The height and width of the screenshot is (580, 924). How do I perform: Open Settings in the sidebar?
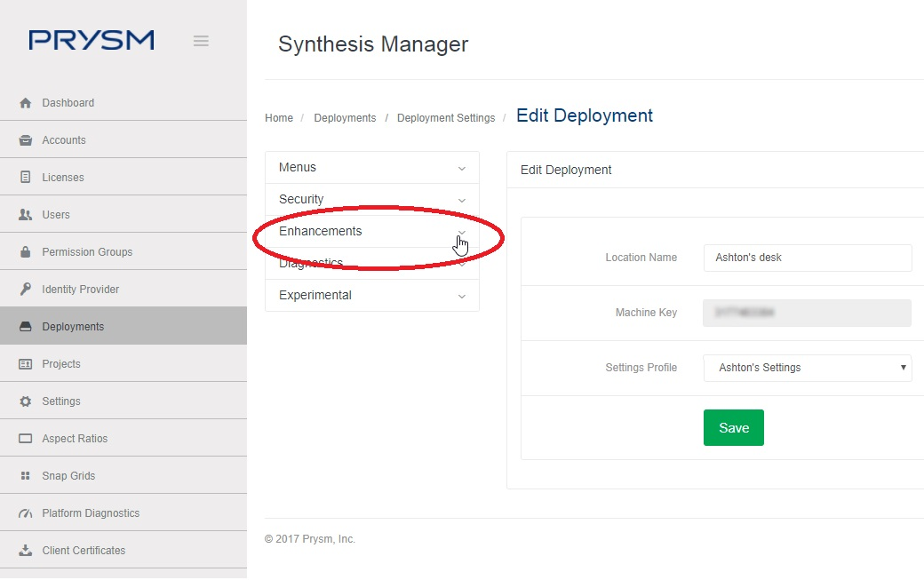[x=123, y=401]
